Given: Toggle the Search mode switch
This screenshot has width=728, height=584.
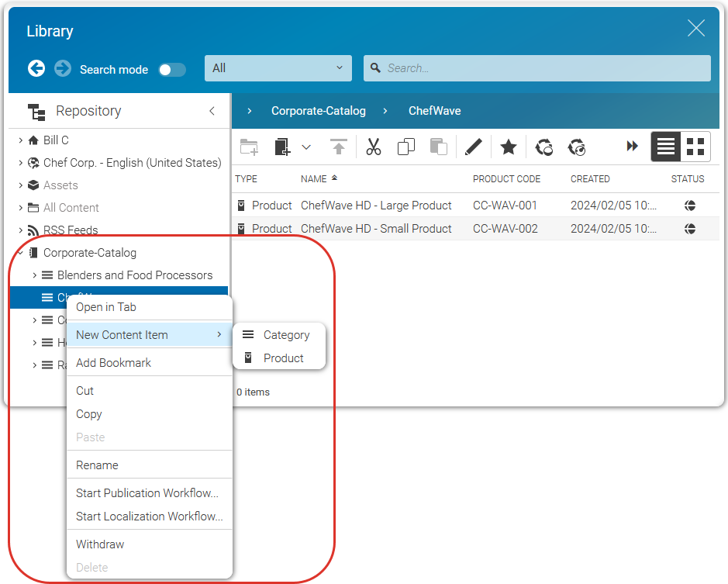Looking at the screenshot, I should pos(172,70).
